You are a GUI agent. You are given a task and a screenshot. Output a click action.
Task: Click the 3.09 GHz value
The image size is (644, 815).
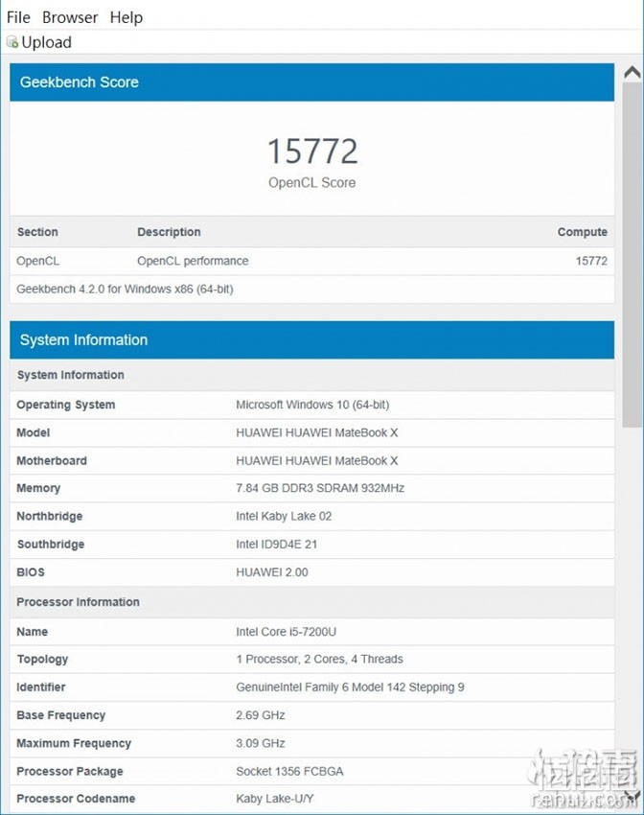pyautogui.click(x=261, y=743)
